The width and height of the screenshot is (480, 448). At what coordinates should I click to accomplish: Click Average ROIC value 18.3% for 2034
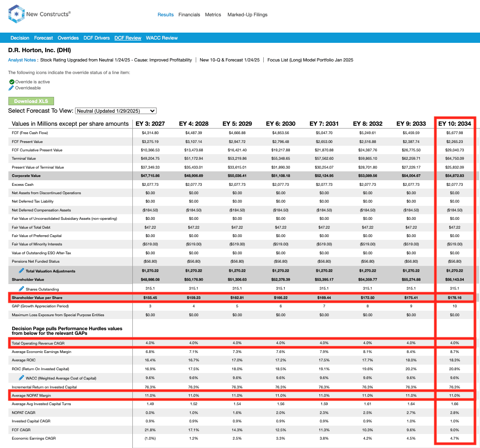[454, 360]
